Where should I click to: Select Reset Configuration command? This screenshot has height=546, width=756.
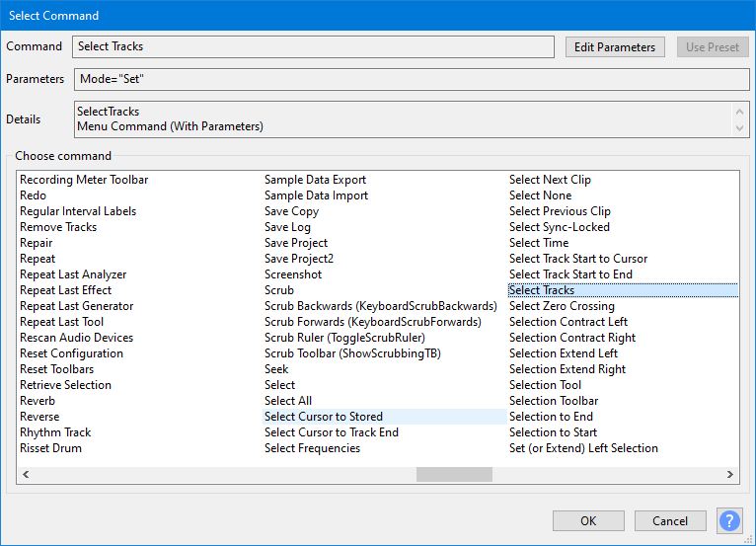(71, 353)
